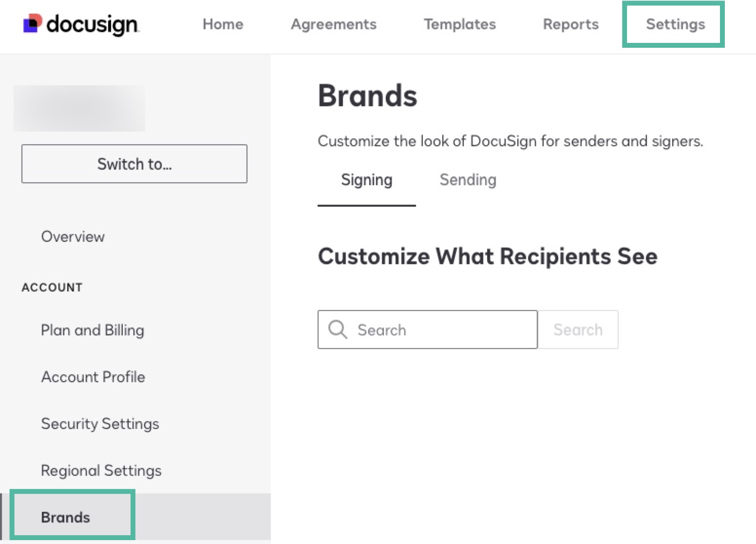Open the Overview sidebar entry
The width and height of the screenshot is (756, 544).
(x=73, y=236)
